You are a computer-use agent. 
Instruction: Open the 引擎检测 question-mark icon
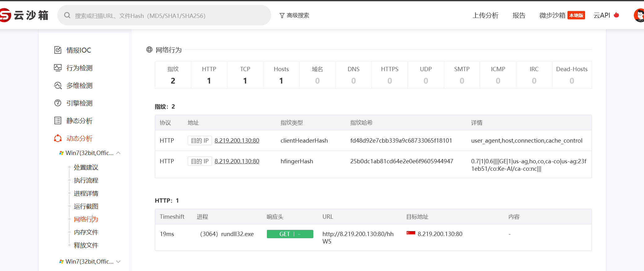pyautogui.click(x=58, y=103)
